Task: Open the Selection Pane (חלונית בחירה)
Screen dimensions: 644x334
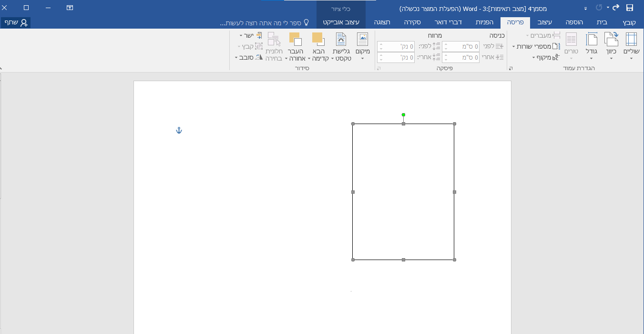Action: 274,46
